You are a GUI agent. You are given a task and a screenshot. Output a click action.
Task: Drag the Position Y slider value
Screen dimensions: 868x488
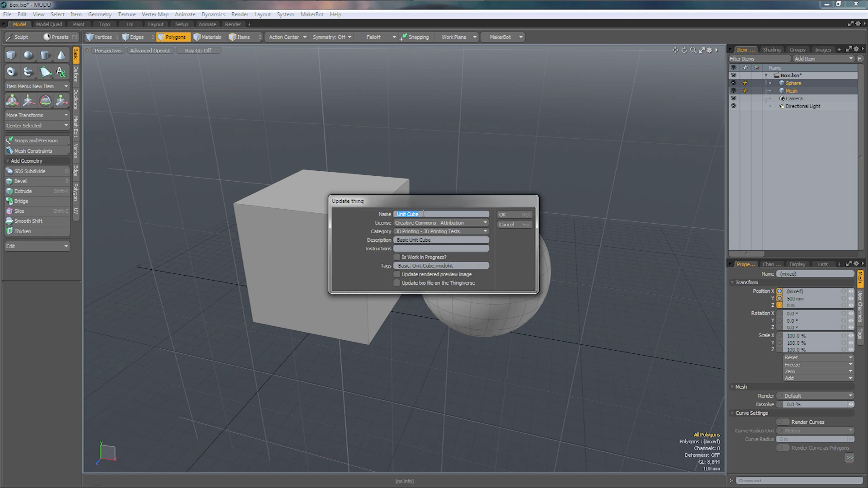point(814,298)
